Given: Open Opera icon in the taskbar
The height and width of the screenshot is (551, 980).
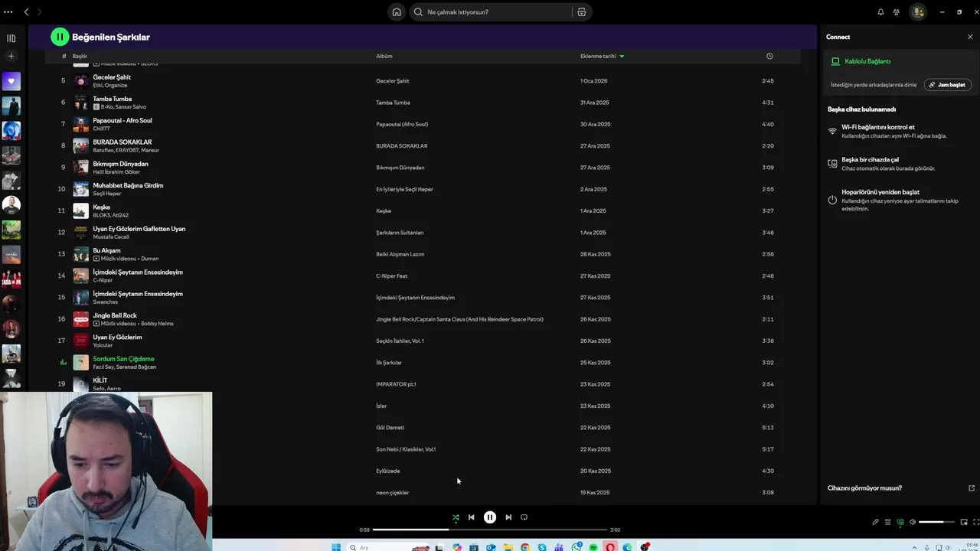Looking at the screenshot, I should point(610,547).
